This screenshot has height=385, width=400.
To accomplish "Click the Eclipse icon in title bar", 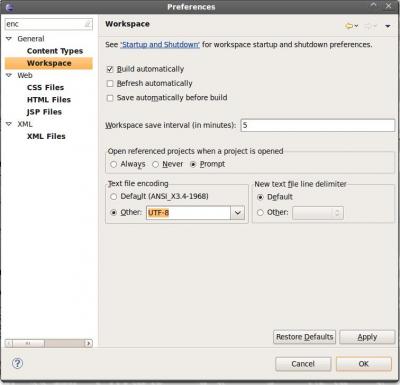I will [x=10, y=7].
